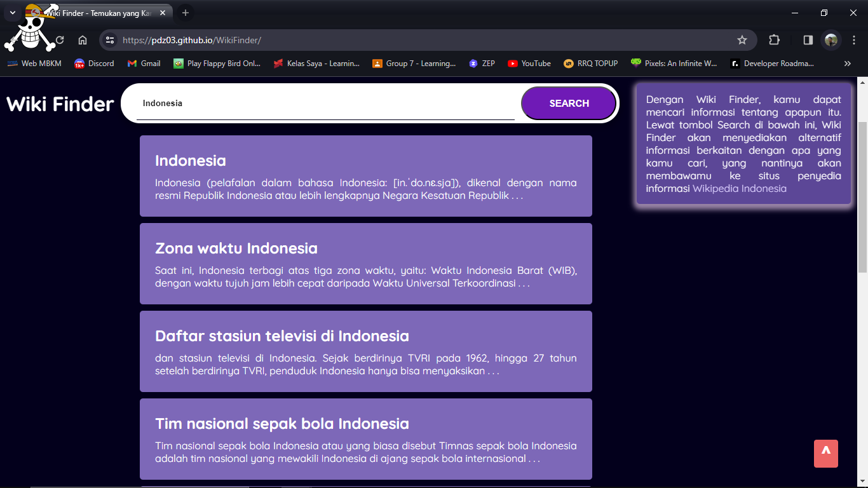This screenshot has height=488, width=868.
Task: Click the scroll-to-top caret button
Action: click(826, 454)
